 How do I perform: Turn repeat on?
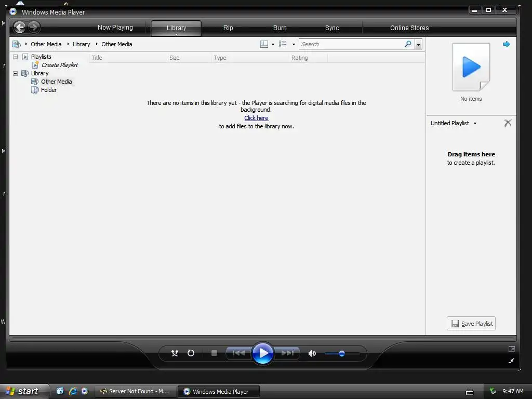(191, 353)
